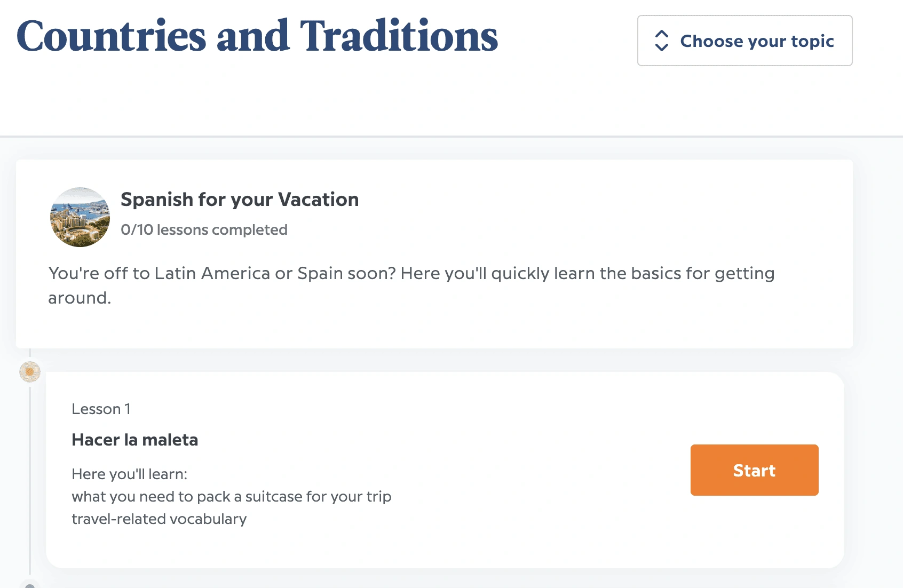Click the 0/10 lessons completed progress text
The width and height of the screenshot is (903, 588).
[x=204, y=230]
